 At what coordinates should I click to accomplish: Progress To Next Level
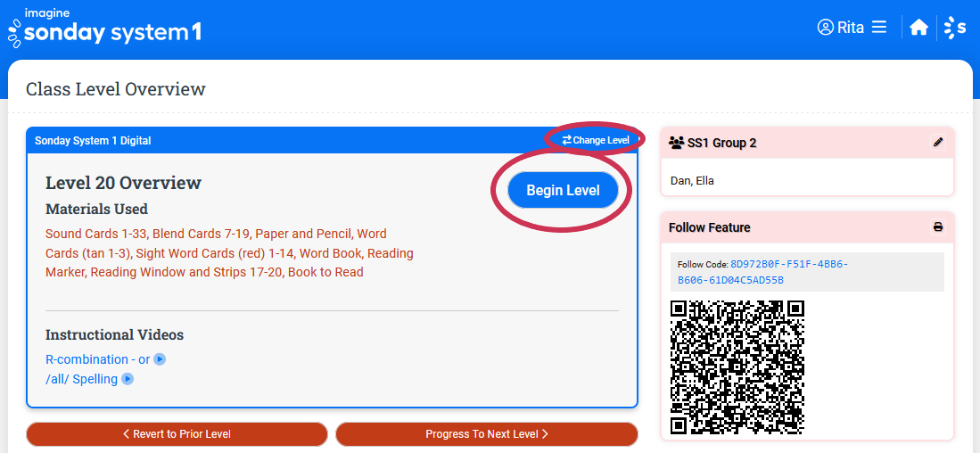coord(486,433)
